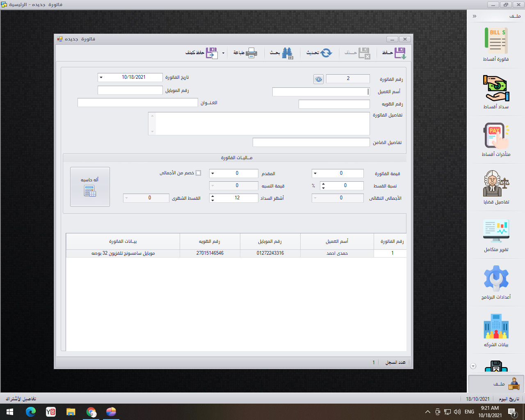Click the حفظ save toolbar button
This screenshot has height=420, width=525.
[394, 53]
